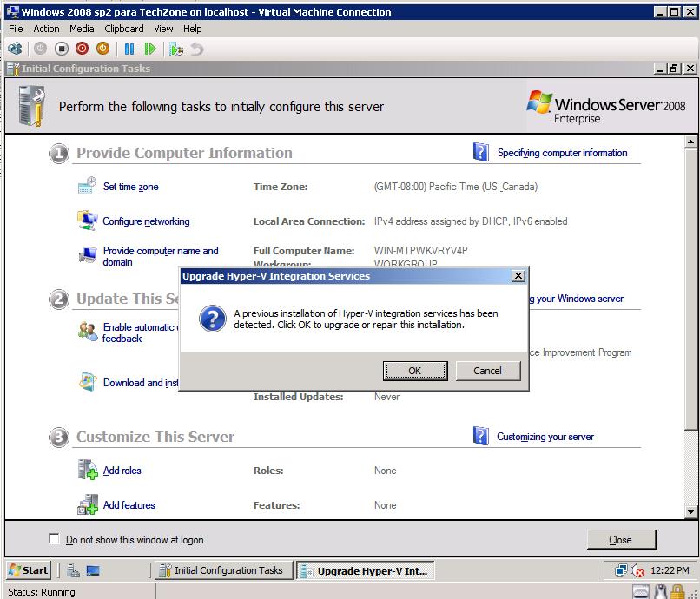Open 'Customizing your server' help topic
The image size is (700, 599).
547,438
